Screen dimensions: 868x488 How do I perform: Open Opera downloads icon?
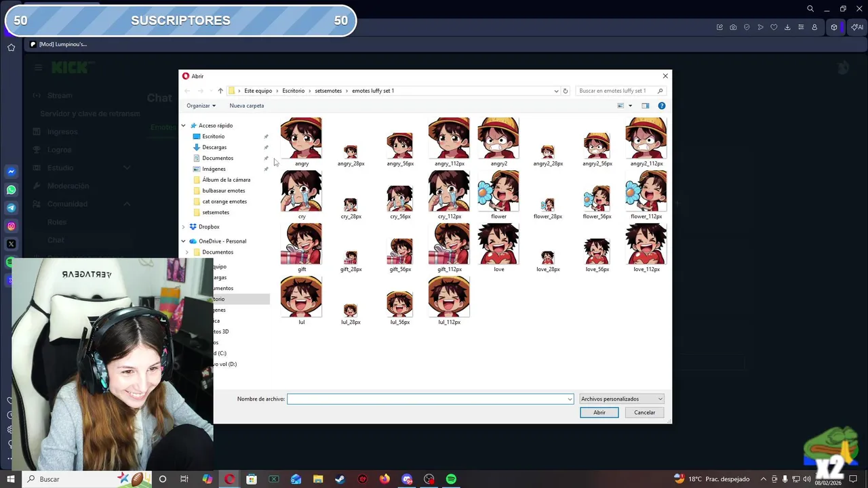tap(787, 27)
